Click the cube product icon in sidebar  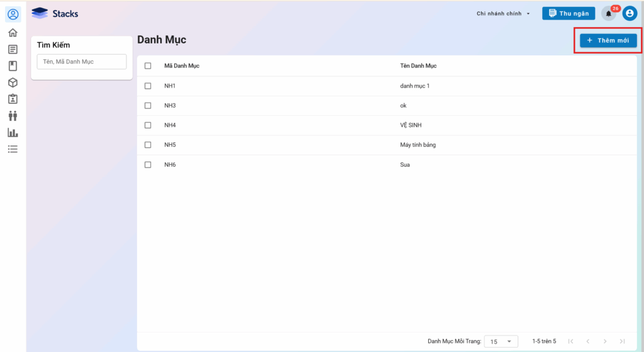coord(13,82)
